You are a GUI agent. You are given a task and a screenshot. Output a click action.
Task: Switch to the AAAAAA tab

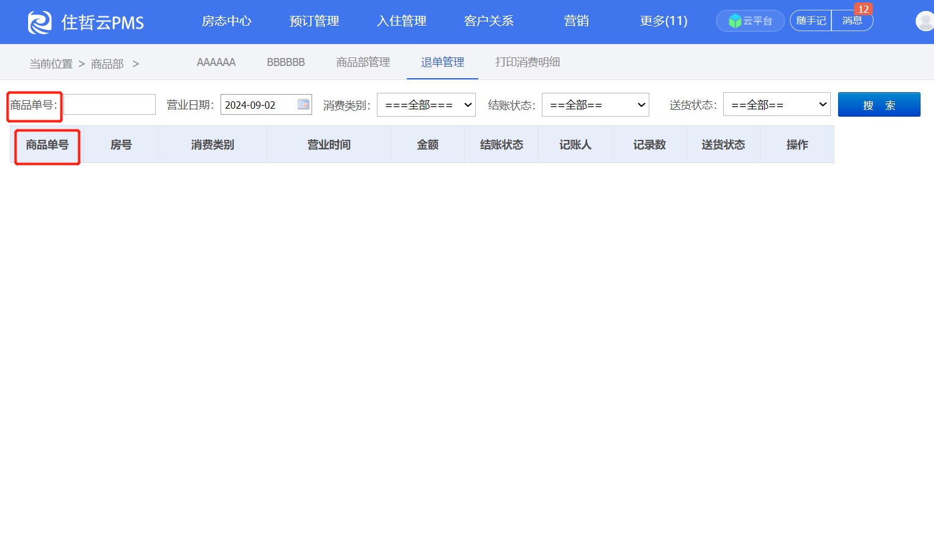coord(216,62)
